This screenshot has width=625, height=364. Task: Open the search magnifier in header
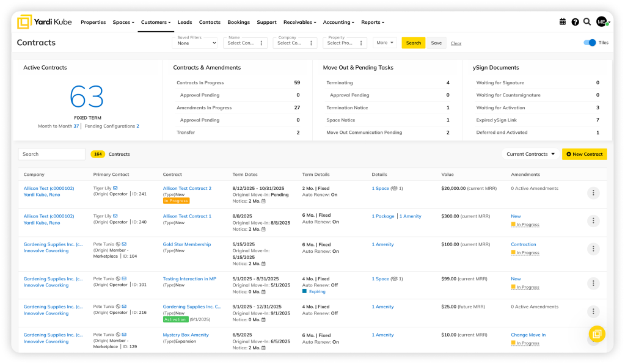tap(587, 22)
